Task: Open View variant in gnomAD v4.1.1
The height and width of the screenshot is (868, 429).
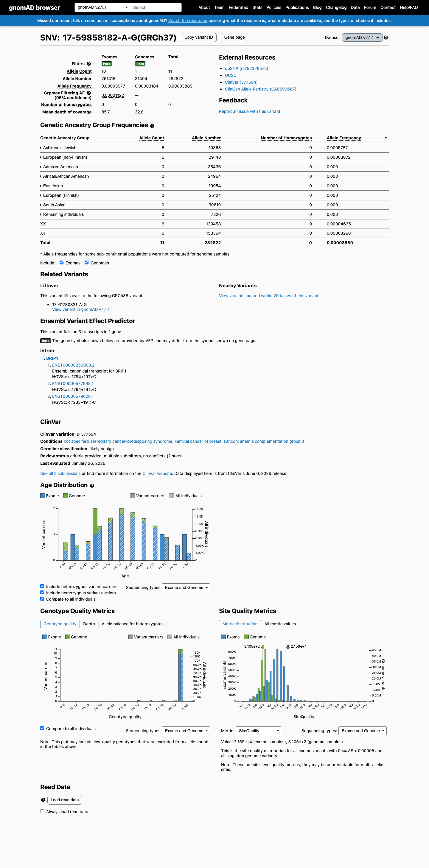Action: (80, 309)
